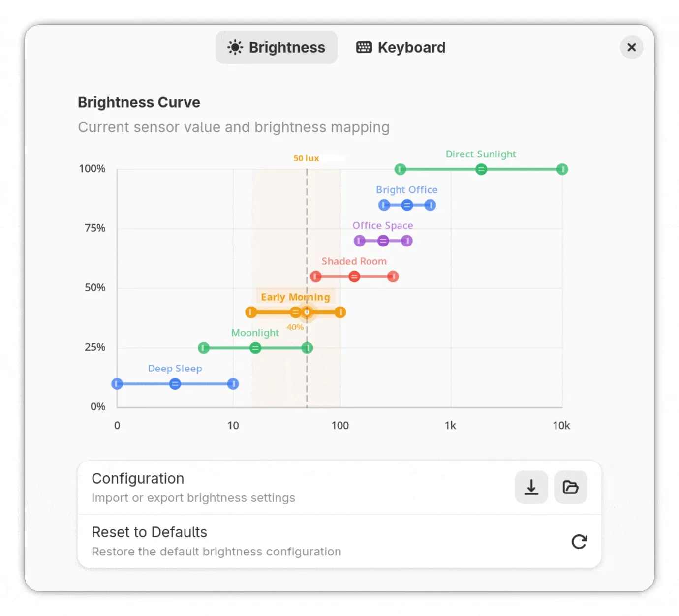This screenshot has height=616, width=679.
Task: Select Office Space middle handle
Action: tap(383, 241)
